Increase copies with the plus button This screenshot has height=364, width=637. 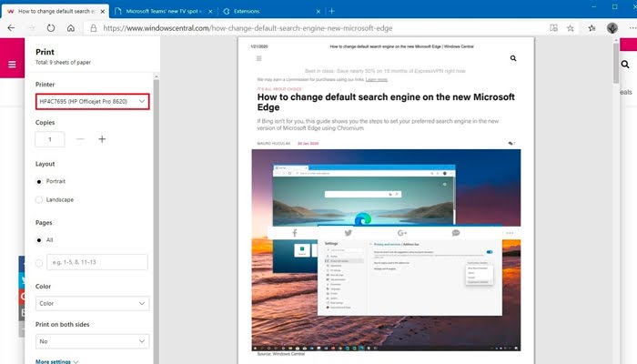[x=102, y=139]
